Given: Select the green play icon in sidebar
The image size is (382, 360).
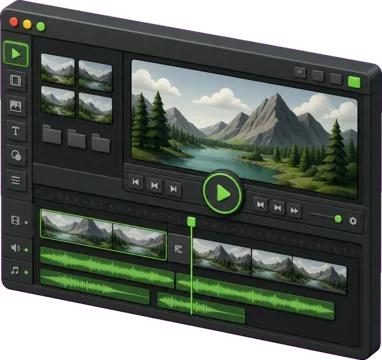Looking at the screenshot, I should tap(16, 54).
